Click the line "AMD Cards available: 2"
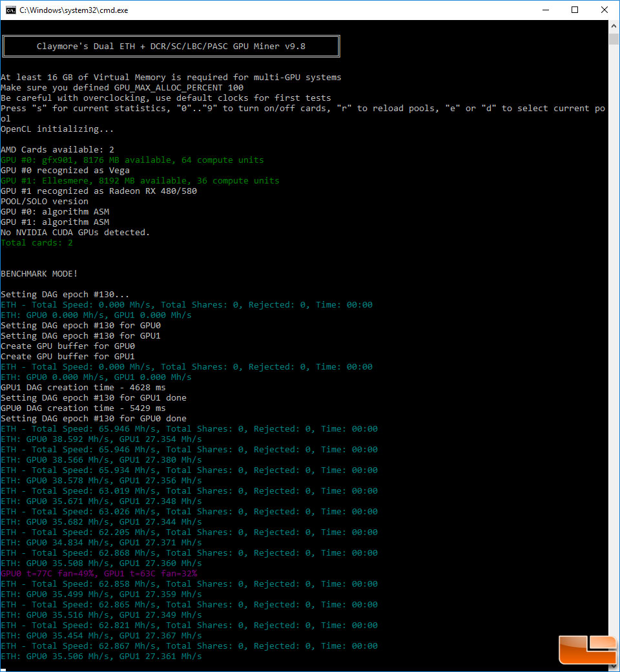 click(x=57, y=149)
